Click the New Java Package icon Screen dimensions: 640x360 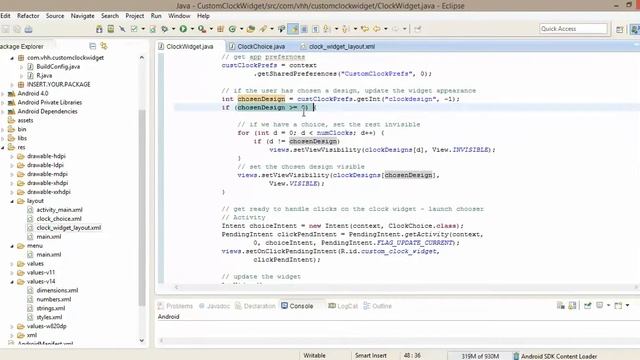tap(220, 29)
